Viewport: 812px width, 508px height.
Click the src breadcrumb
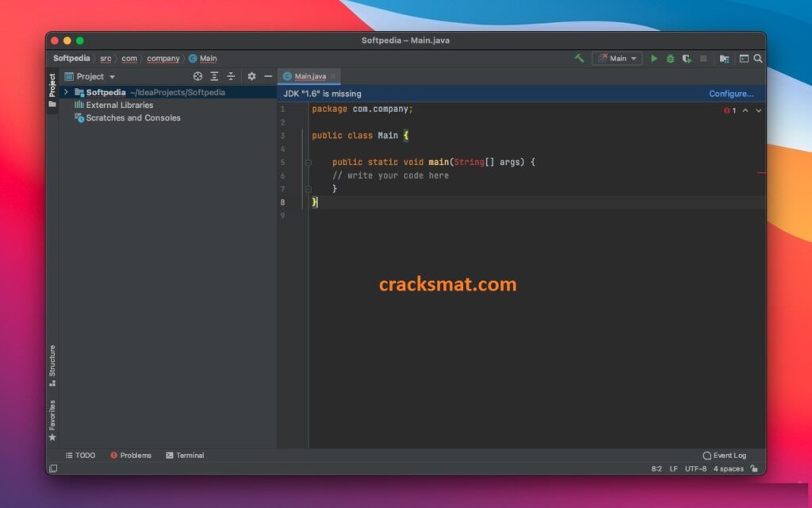pyautogui.click(x=105, y=59)
